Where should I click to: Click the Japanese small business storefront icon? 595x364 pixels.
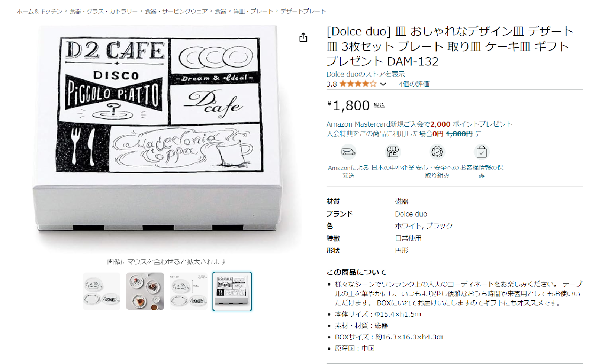pos(393,152)
